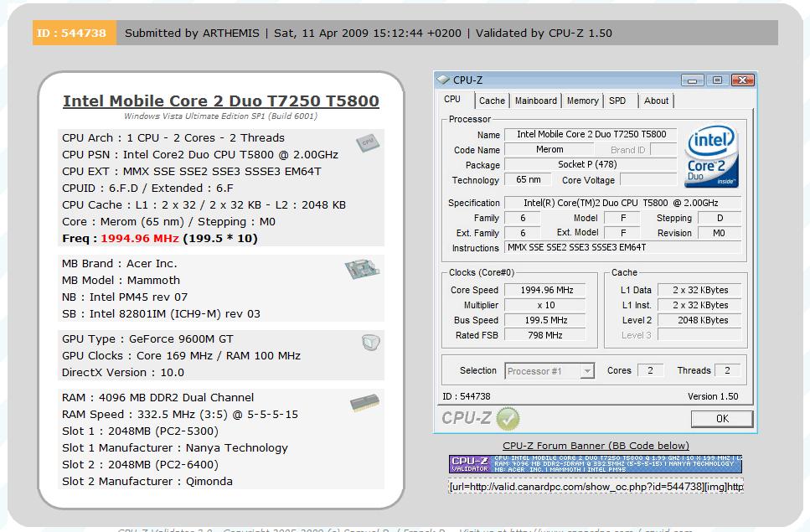
Task: Switch to the CPU tab
Action: [452, 99]
